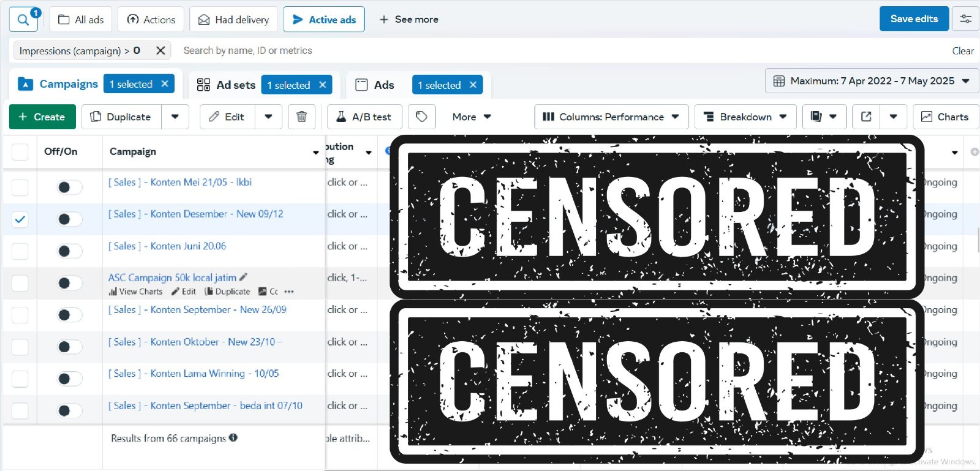Switch to the All ads view

(81, 20)
